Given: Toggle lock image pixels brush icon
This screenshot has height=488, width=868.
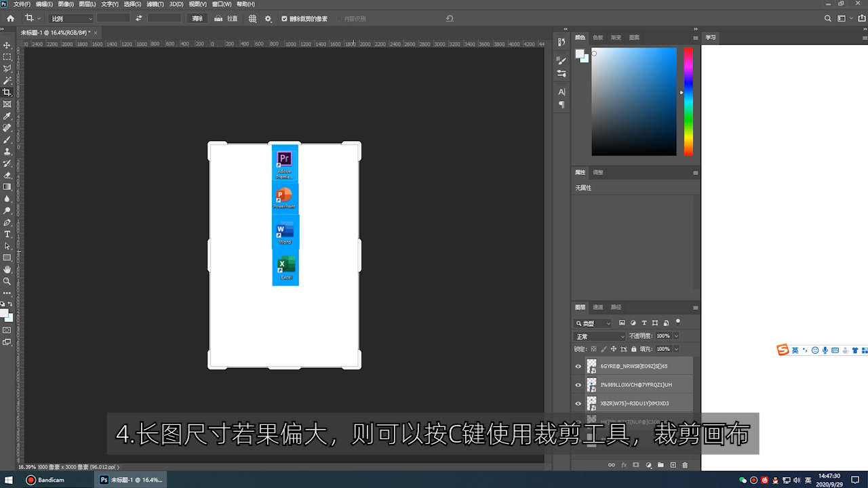Looking at the screenshot, I should point(604,349).
